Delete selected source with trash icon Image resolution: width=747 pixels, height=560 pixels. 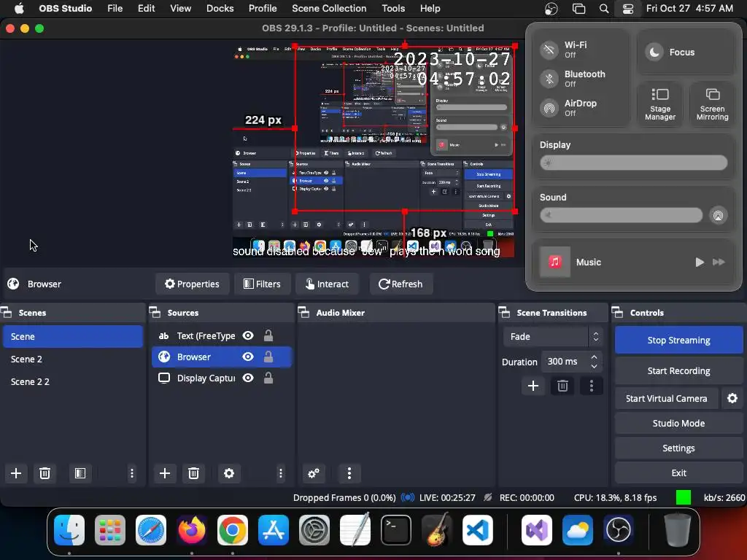point(193,473)
